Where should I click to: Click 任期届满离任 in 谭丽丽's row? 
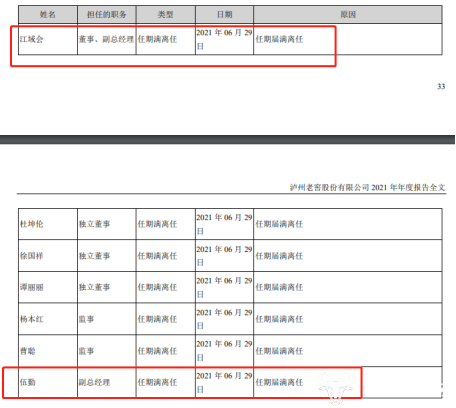click(x=279, y=287)
